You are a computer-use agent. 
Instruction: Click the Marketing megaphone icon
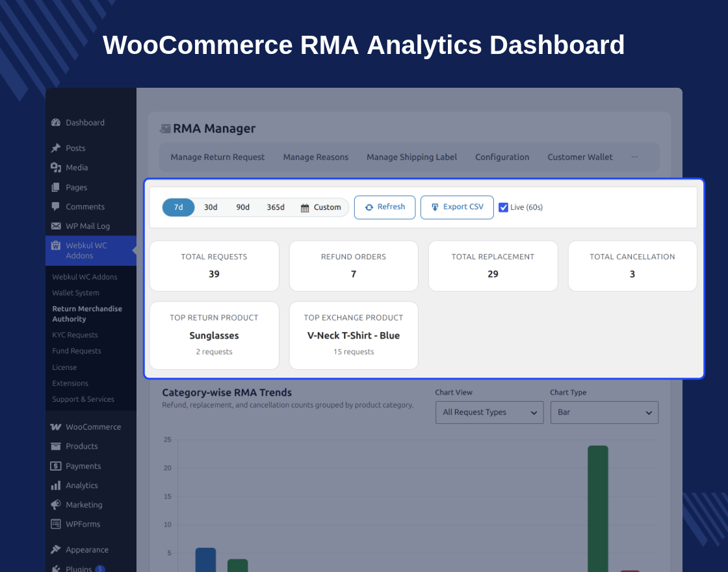click(56, 504)
